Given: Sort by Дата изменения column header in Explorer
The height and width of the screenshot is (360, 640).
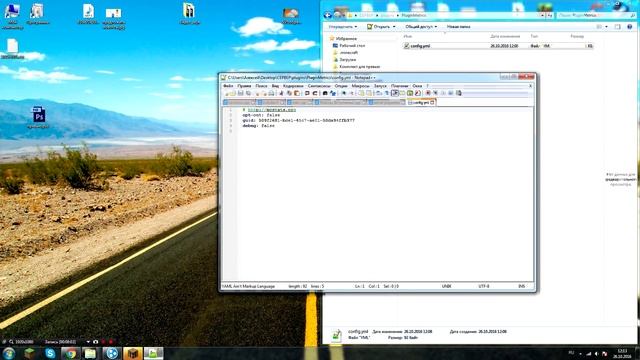Looking at the screenshot, I should [505, 36].
